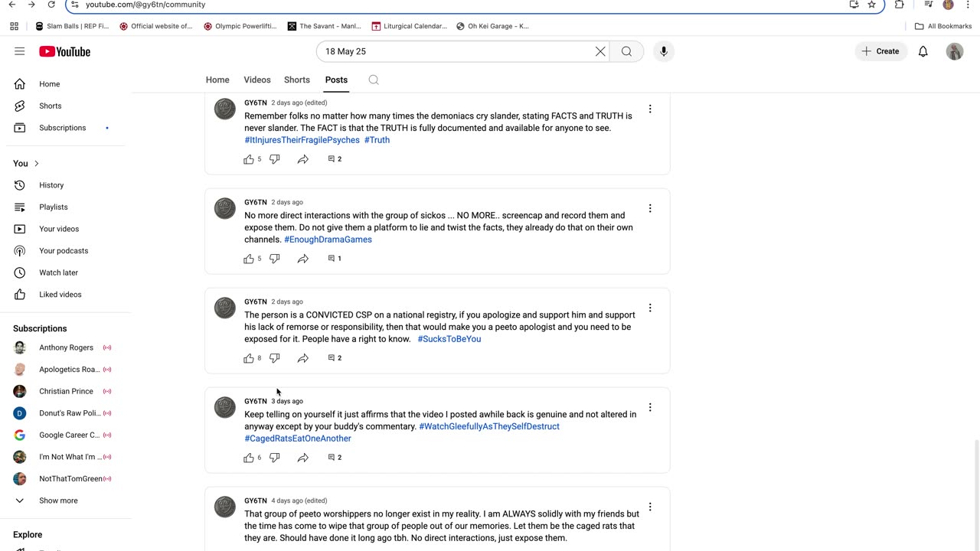Go to the YouTube logo home
This screenshot has height=551, width=980.
coord(64,51)
